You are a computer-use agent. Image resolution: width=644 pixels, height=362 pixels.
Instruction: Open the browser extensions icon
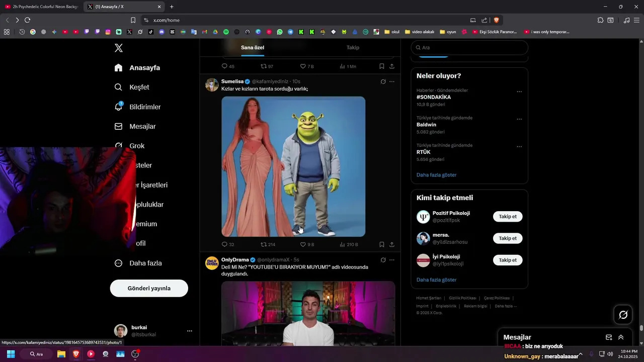tap(600, 20)
